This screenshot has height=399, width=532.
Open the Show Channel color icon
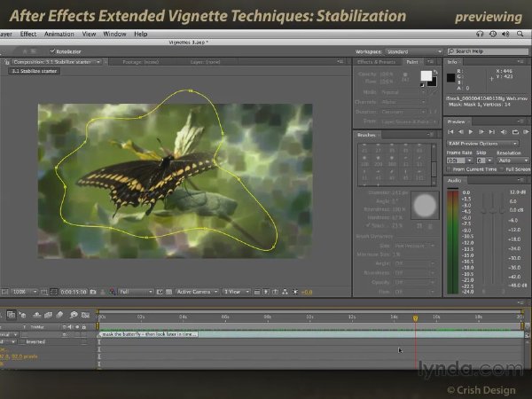112,292
